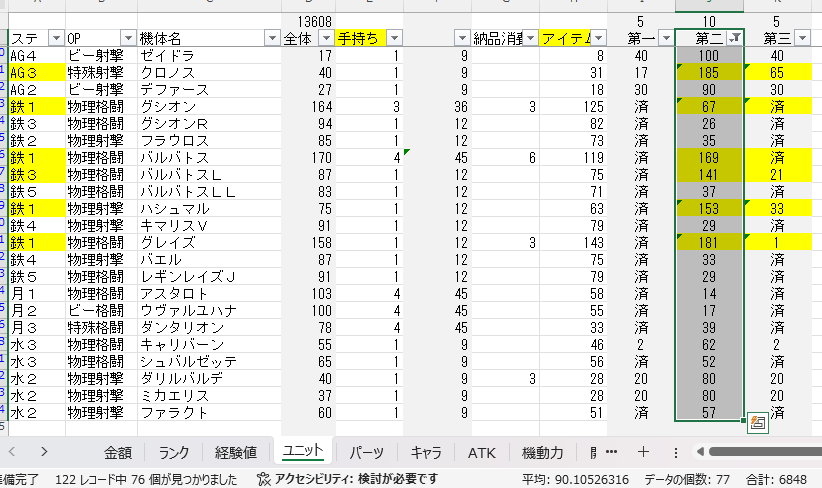The width and height of the screenshot is (822, 488).
Task: Click the 122 レコード中 76 個 status text
Action: point(146,479)
